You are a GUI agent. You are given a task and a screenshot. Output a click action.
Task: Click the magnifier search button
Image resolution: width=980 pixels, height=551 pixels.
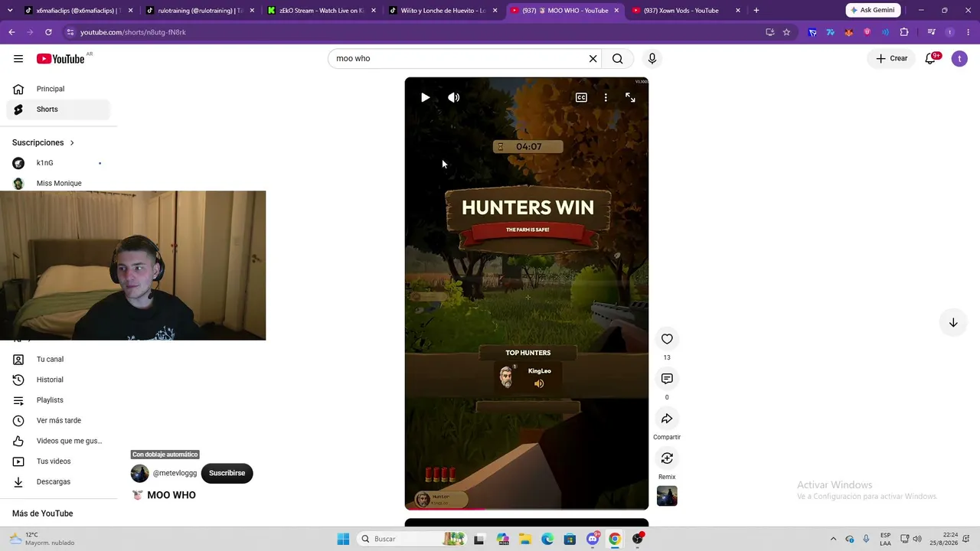[618, 59]
